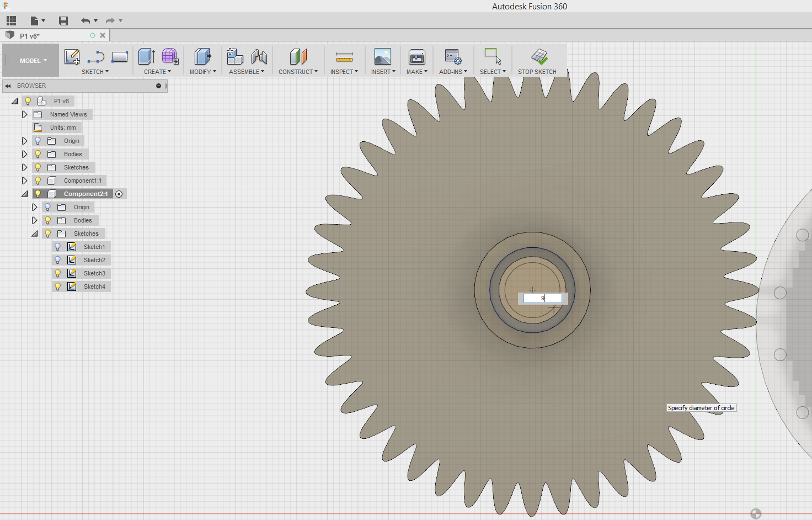The image size is (812, 520).
Task: Toggle visibility bulb of top-level Bodies
Action: (x=38, y=154)
